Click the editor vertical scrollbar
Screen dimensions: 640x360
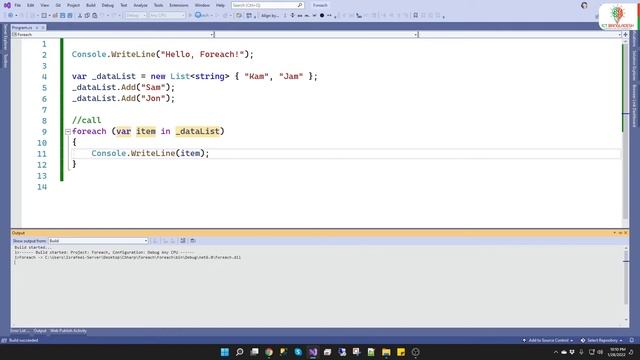[x=625, y=131]
